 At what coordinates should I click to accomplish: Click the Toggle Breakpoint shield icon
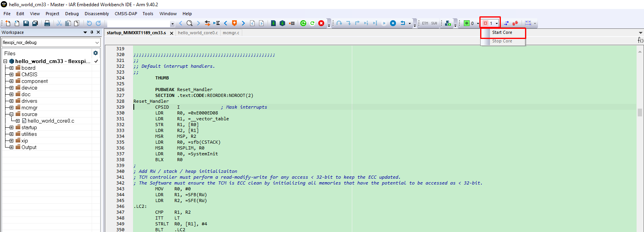pos(234,23)
